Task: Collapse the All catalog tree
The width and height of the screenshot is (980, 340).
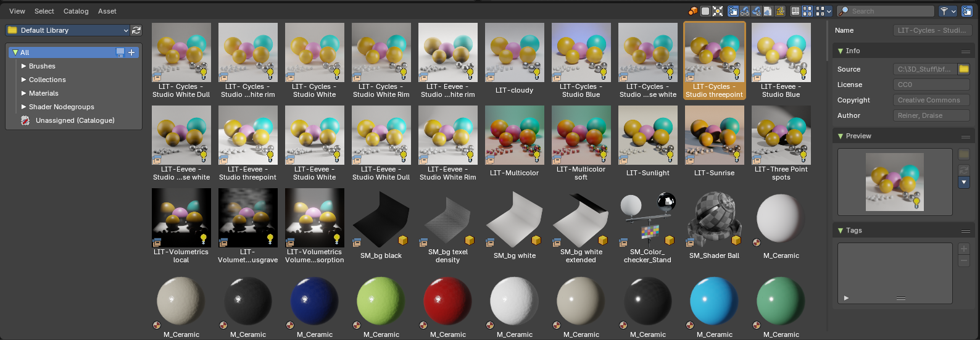Action: [x=15, y=52]
